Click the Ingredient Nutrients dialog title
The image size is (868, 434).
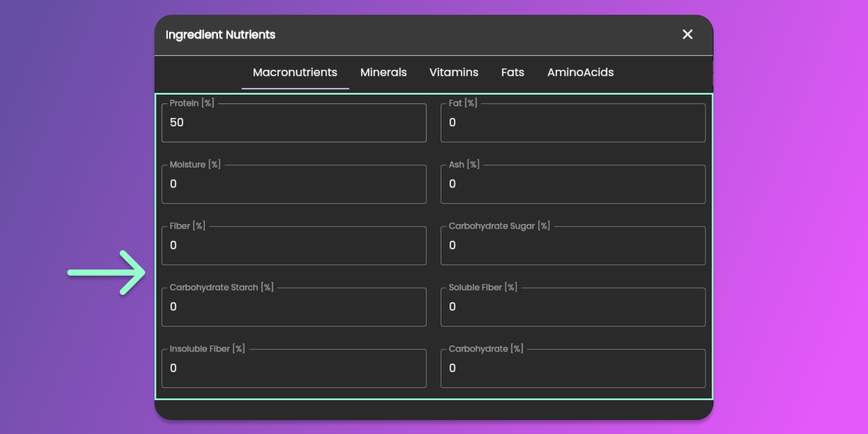click(x=220, y=35)
